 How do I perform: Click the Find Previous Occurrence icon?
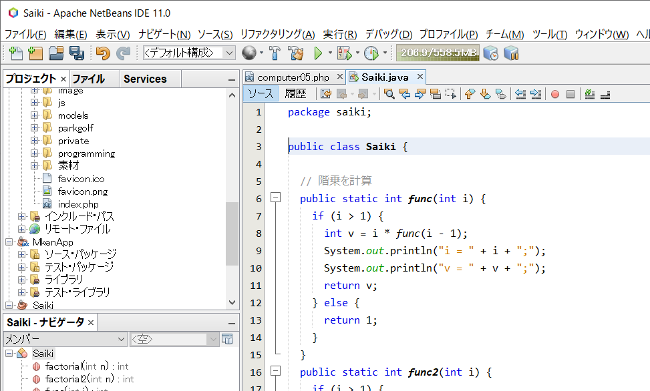point(404,94)
